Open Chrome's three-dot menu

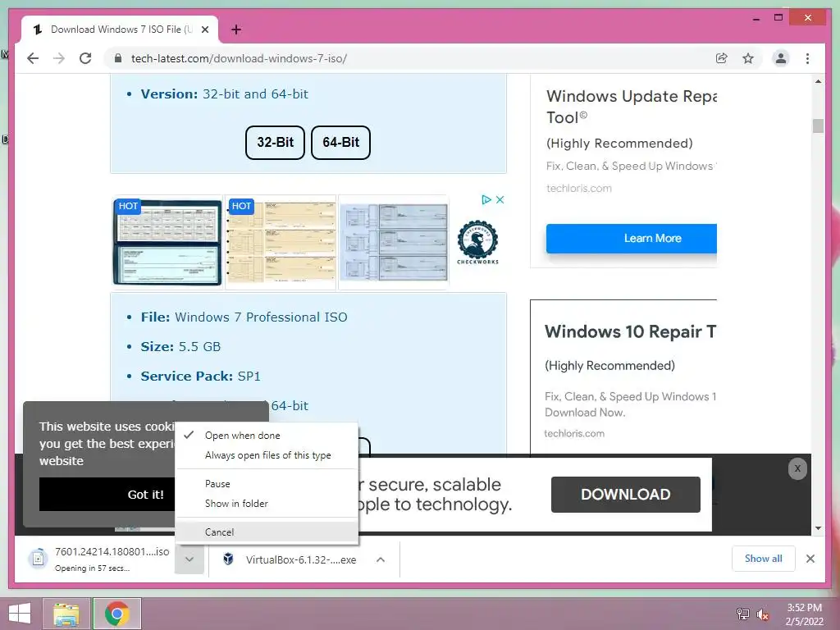point(807,58)
